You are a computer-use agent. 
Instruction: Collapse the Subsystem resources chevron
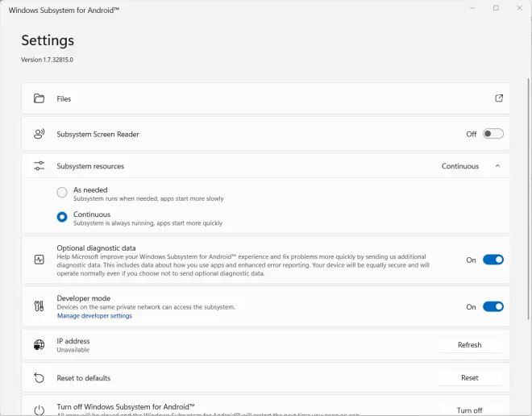[497, 166]
